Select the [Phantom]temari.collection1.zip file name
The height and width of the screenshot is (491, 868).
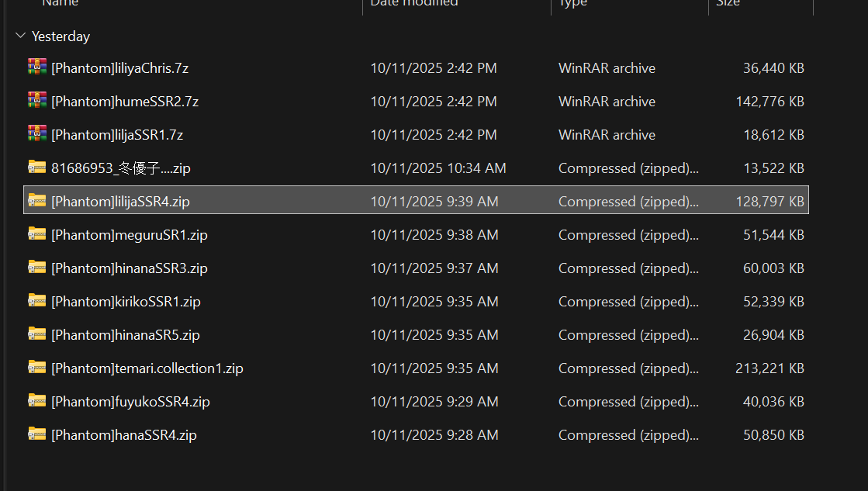tap(147, 368)
